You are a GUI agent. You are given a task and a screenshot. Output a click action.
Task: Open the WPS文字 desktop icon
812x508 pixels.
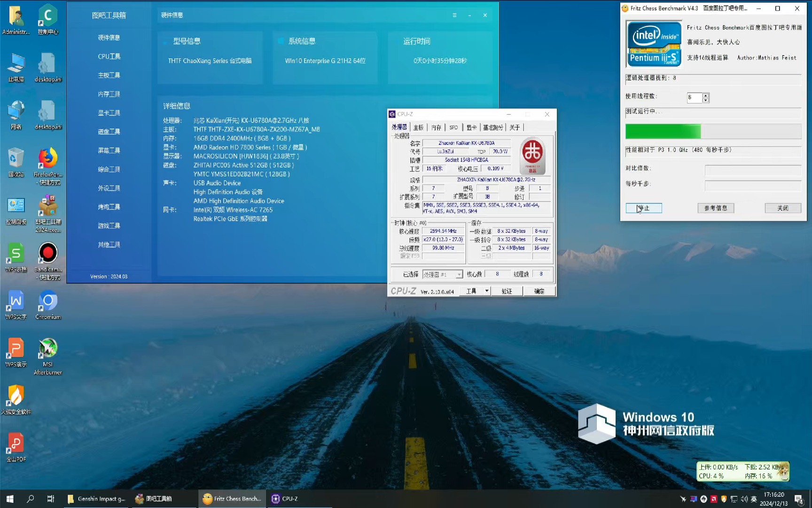coord(16,305)
